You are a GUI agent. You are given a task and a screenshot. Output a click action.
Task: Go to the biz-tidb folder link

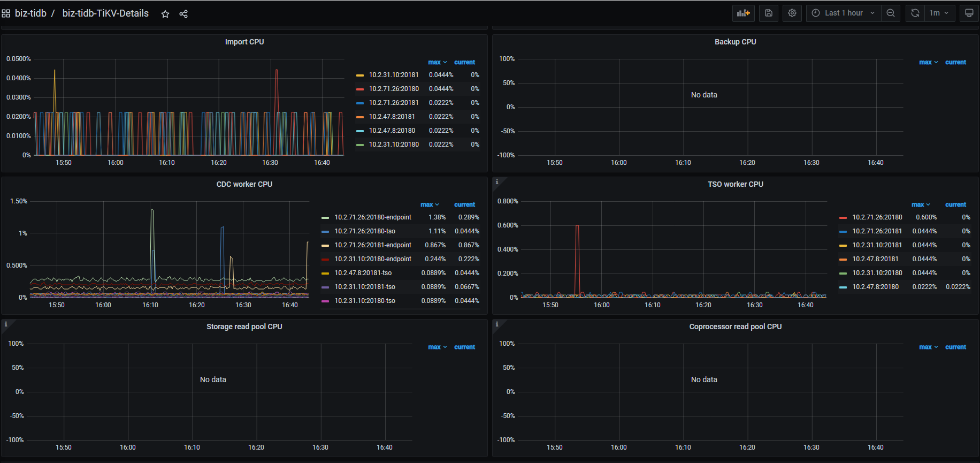(30, 13)
